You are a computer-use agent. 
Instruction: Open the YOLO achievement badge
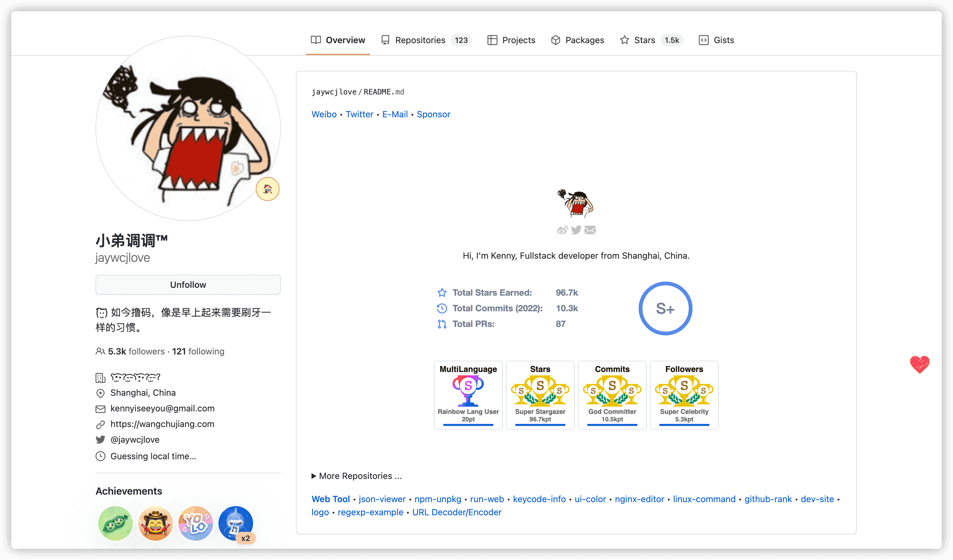196,523
